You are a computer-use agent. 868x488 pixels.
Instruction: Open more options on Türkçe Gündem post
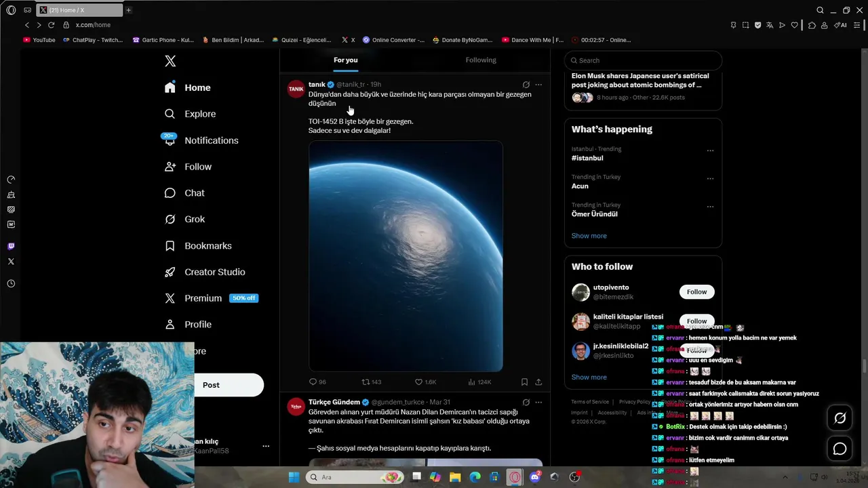[x=538, y=403]
